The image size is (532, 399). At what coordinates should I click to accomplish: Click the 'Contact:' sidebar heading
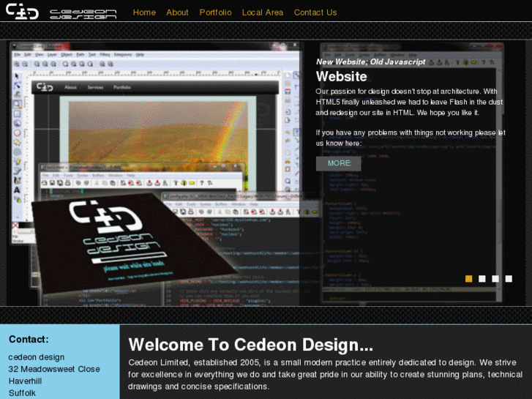(29, 339)
